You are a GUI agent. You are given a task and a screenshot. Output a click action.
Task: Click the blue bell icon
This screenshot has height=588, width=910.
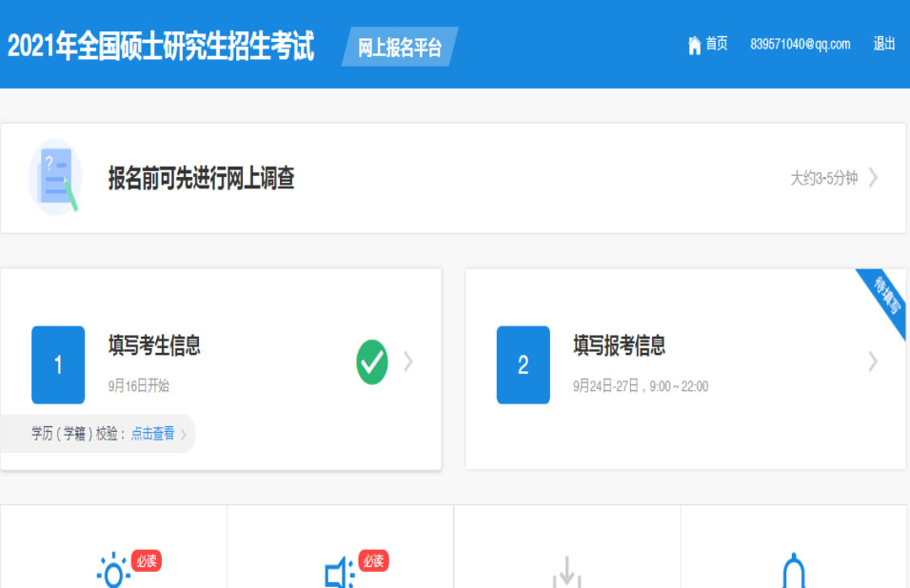793,572
